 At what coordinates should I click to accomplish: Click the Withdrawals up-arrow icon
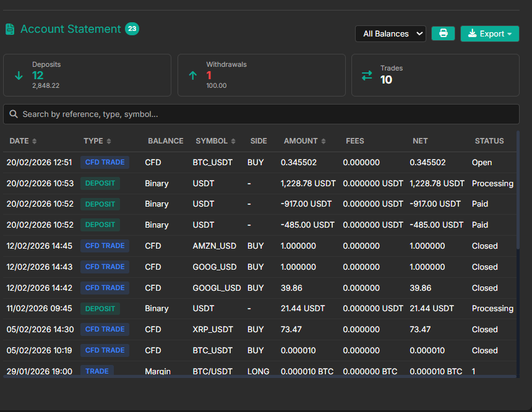(193, 75)
